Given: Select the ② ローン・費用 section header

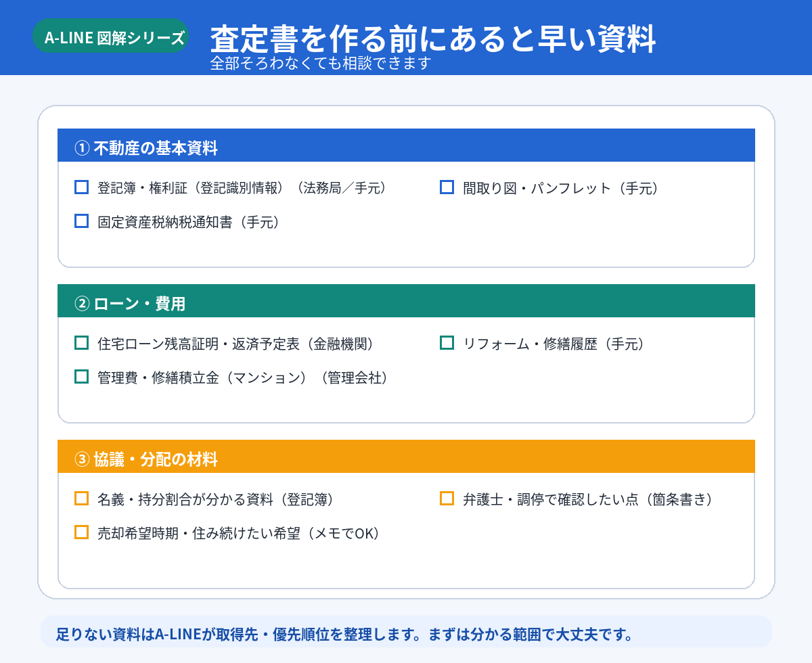Looking at the screenshot, I should point(406,301).
